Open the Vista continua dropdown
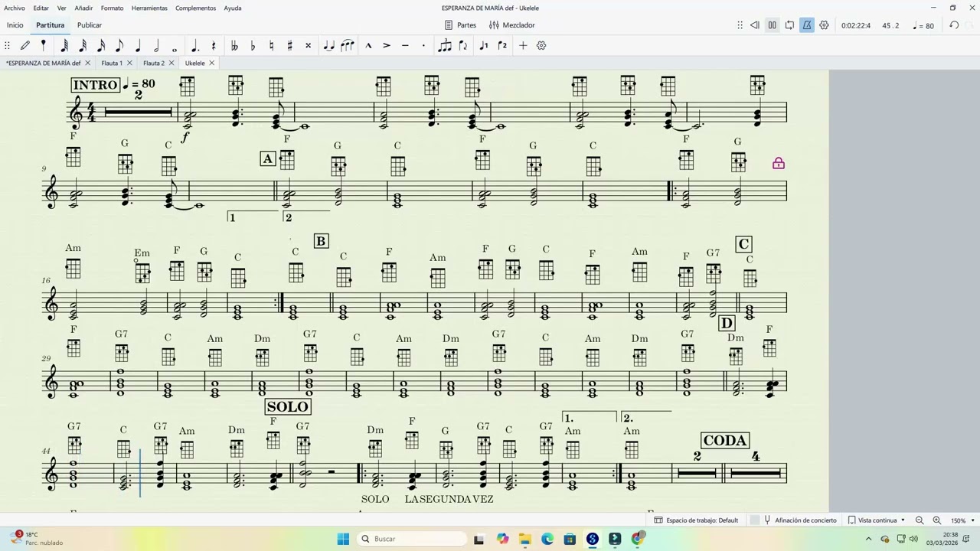Viewport: 980px width, 551px height. pos(877,520)
